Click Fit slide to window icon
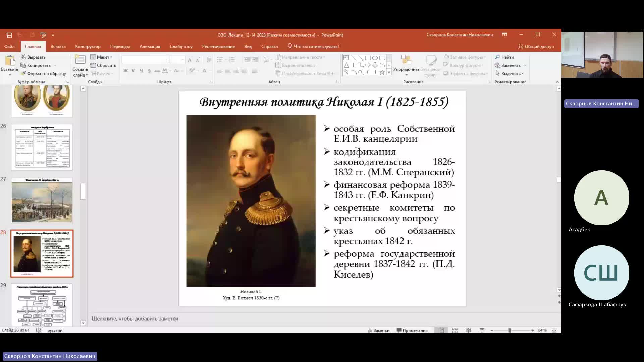Screen dimensions: 644x362 (x=554, y=330)
